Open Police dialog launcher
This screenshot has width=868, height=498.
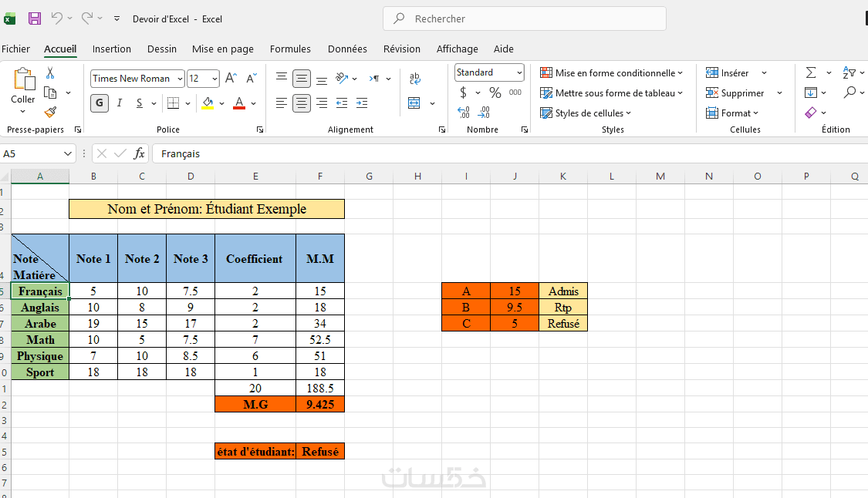tap(259, 130)
